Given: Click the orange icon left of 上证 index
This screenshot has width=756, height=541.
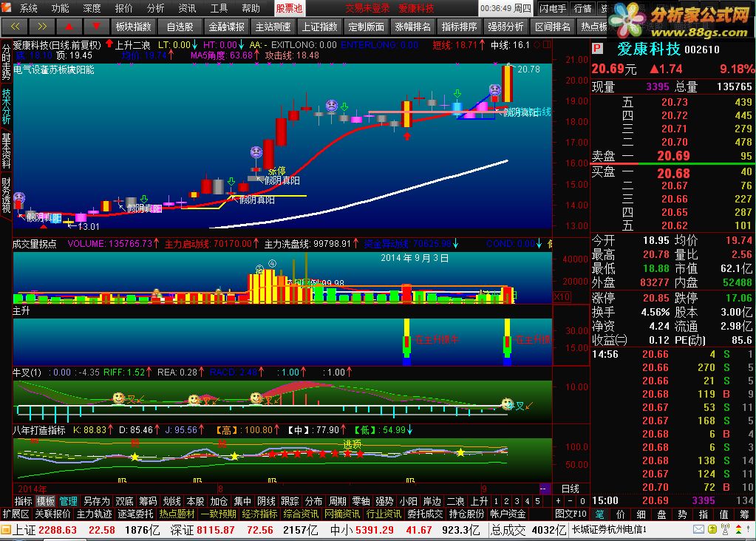Looking at the screenshot, I should coord(5,530).
